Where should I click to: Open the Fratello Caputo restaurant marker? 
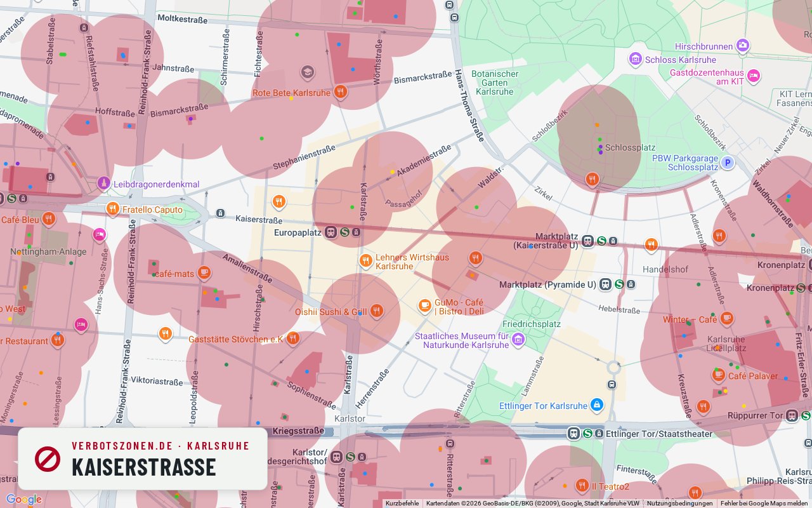click(113, 208)
